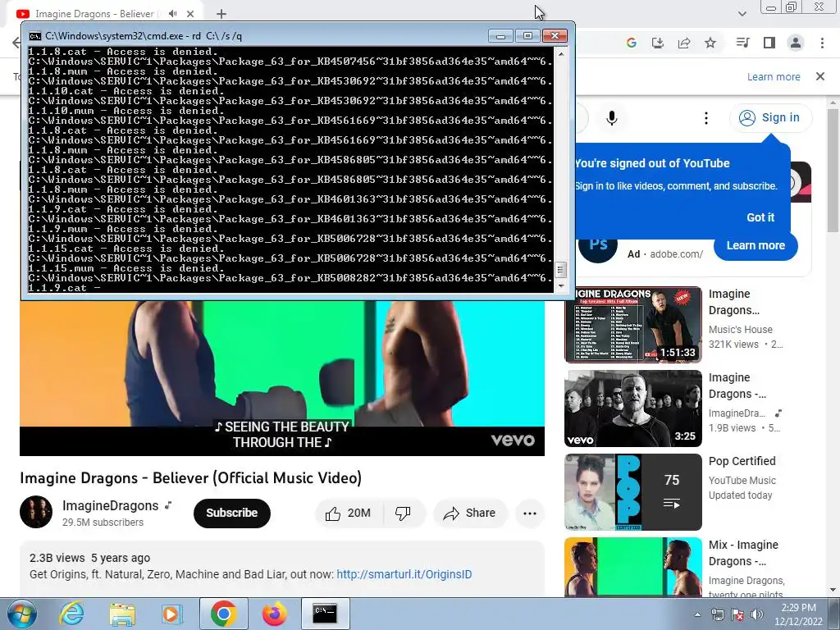Click the 2.3B views description text
840x630 pixels.
tap(57, 558)
